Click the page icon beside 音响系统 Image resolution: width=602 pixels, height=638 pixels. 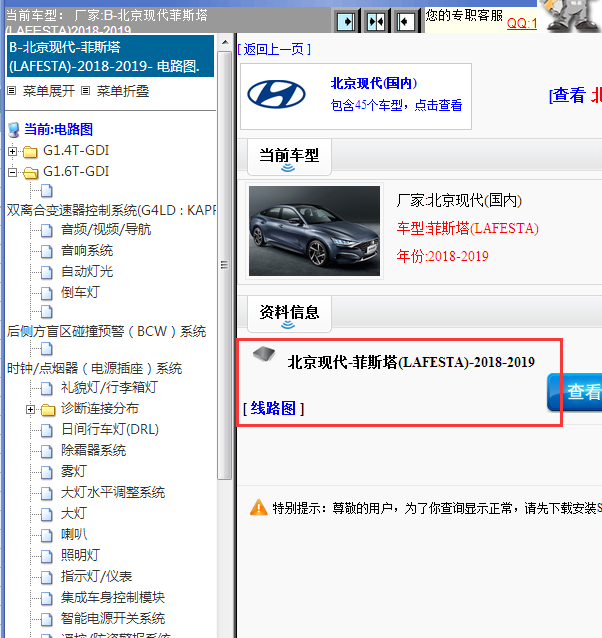coord(47,251)
